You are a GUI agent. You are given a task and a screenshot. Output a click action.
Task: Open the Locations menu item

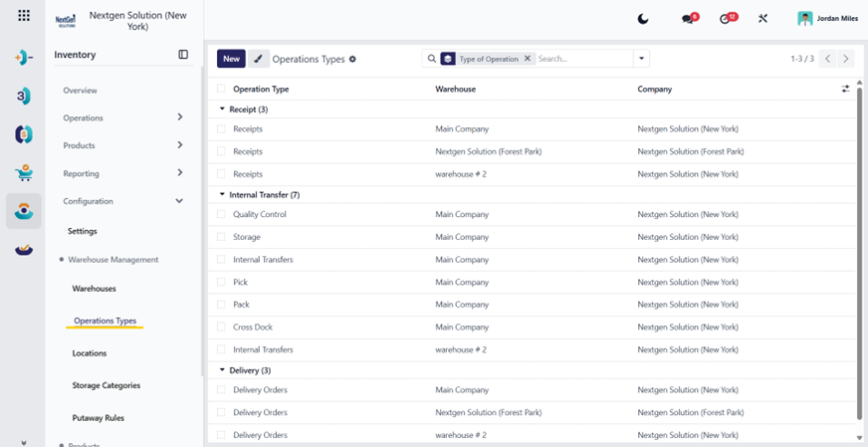(x=90, y=352)
